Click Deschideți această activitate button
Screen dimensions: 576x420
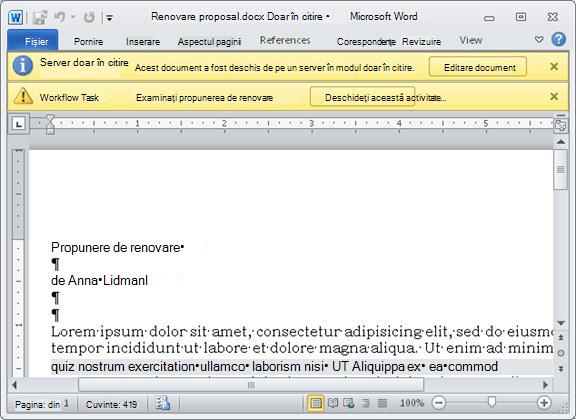click(x=363, y=97)
